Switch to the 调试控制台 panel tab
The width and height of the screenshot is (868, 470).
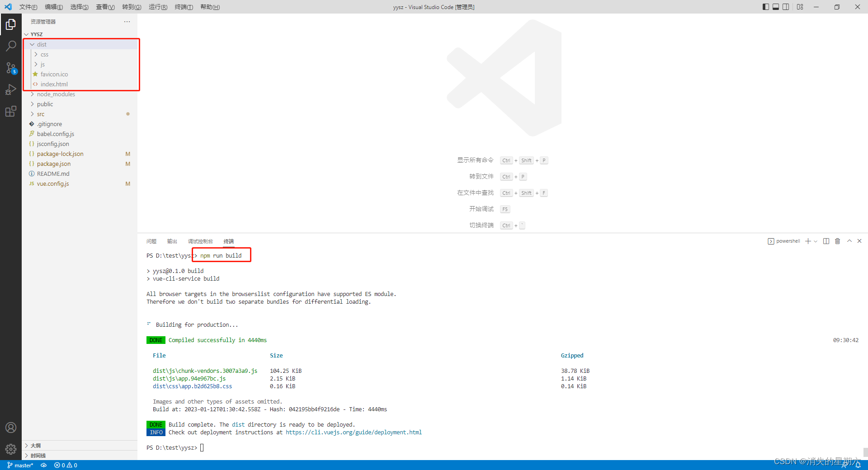pos(200,241)
